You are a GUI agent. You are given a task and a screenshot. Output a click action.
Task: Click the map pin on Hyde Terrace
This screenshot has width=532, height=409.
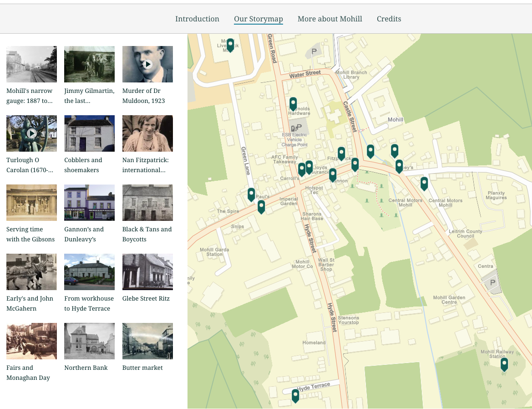[295, 395]
